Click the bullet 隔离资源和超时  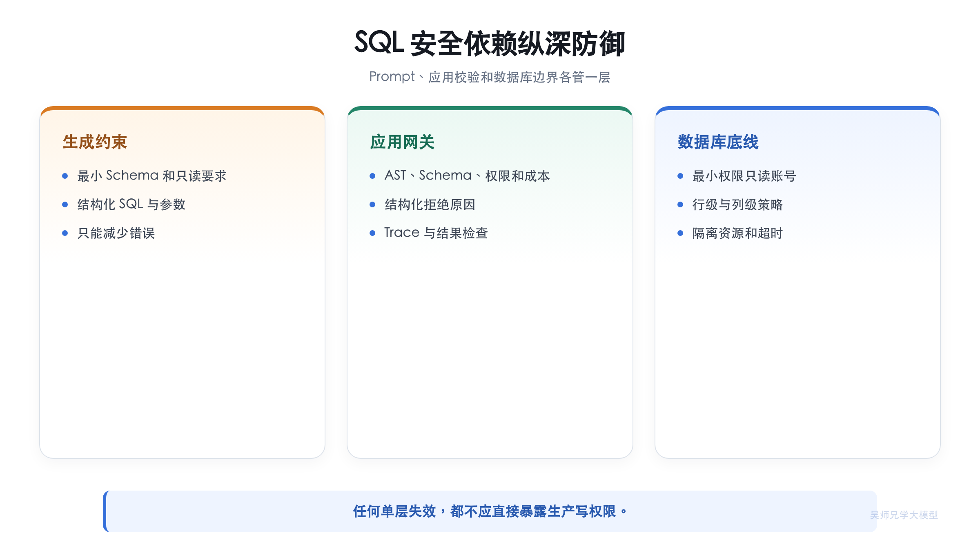(x=737, y=233)
